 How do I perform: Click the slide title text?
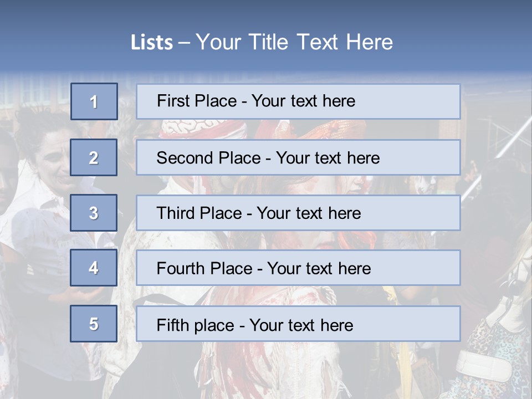click(x=262, y=42)
